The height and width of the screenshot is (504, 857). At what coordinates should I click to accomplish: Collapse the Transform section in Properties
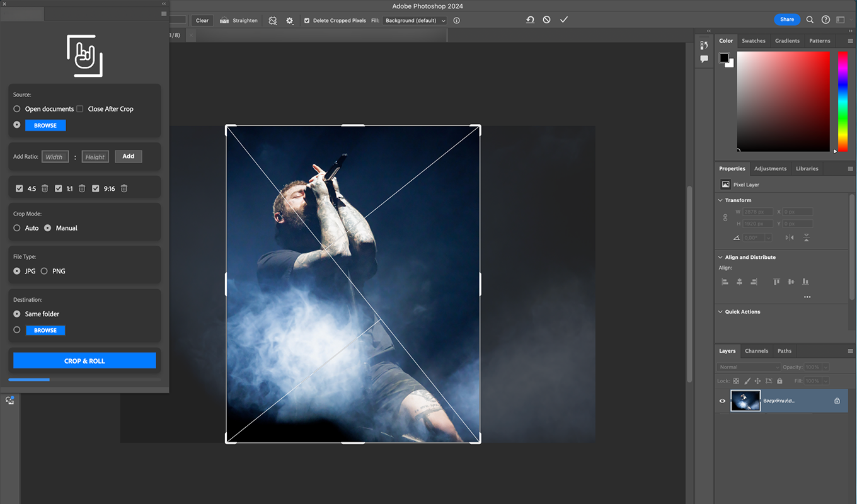[720, 200]
